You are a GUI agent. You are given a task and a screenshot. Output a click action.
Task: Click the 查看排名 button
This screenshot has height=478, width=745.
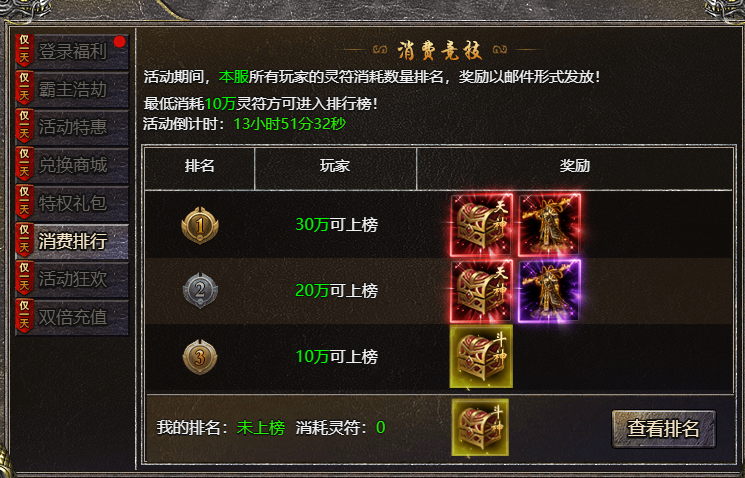click(663, 429)
